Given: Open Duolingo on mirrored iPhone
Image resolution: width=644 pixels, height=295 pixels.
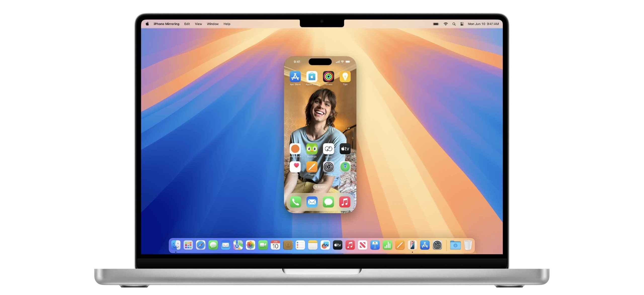Looking at the screenshot, I should (312, 149).
